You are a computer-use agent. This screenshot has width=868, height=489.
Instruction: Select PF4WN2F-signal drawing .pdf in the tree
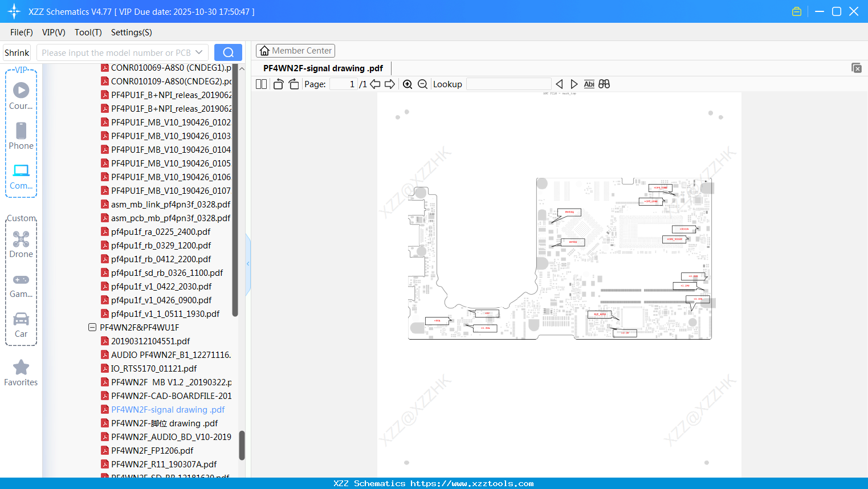pos(162,410)
